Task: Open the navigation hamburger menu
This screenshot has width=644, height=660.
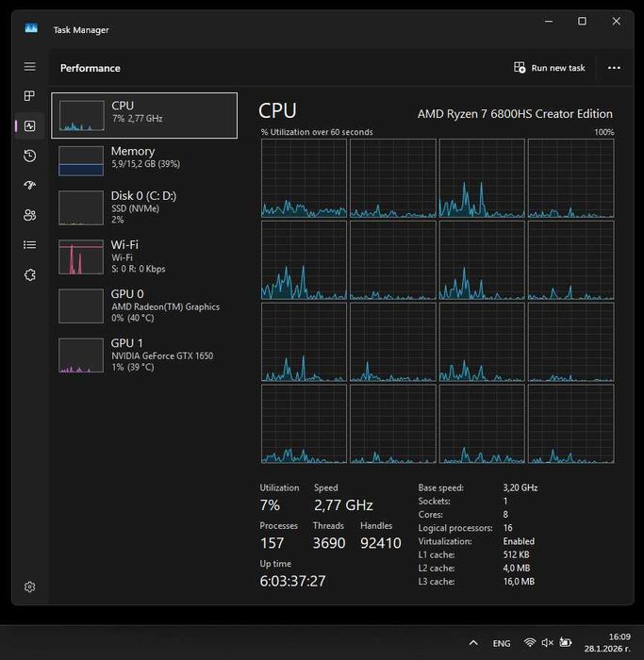Action: (30, 67)
